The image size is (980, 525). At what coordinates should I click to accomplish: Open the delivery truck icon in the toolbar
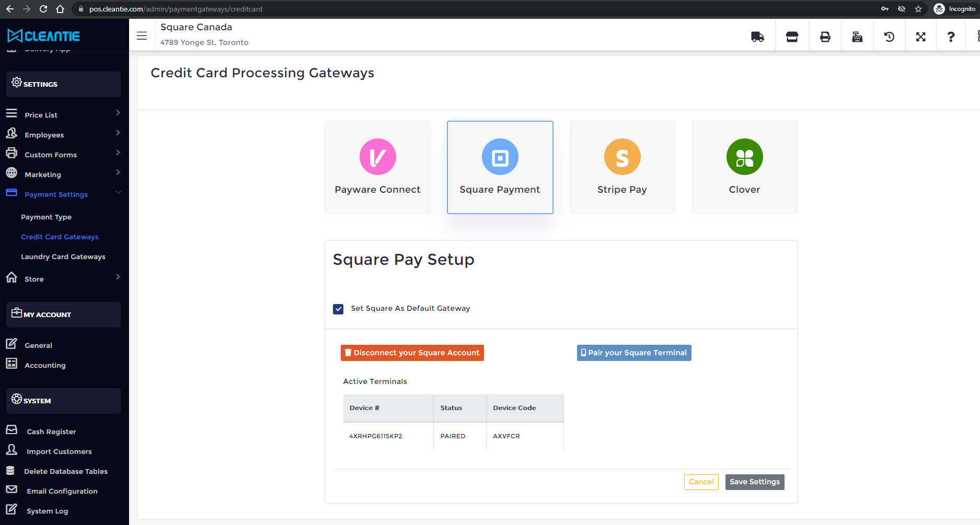point(758,36)
